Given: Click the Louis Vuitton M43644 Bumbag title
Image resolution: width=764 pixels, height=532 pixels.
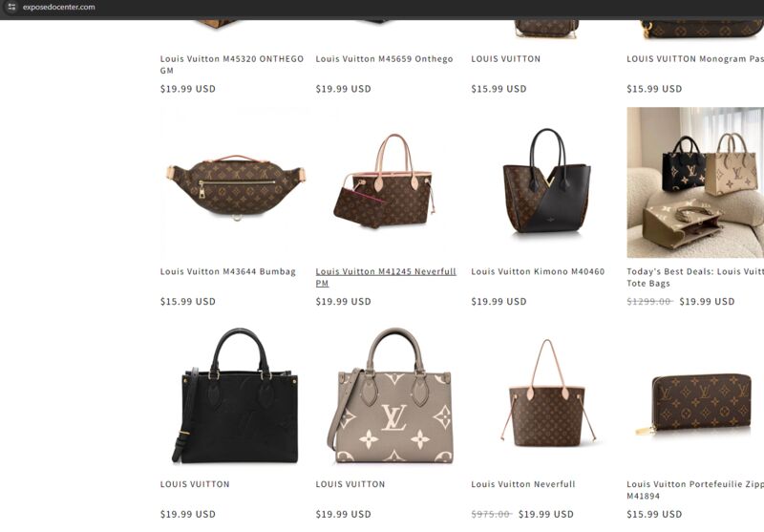Looking at the screenshot, I should (x=228, y=271).
